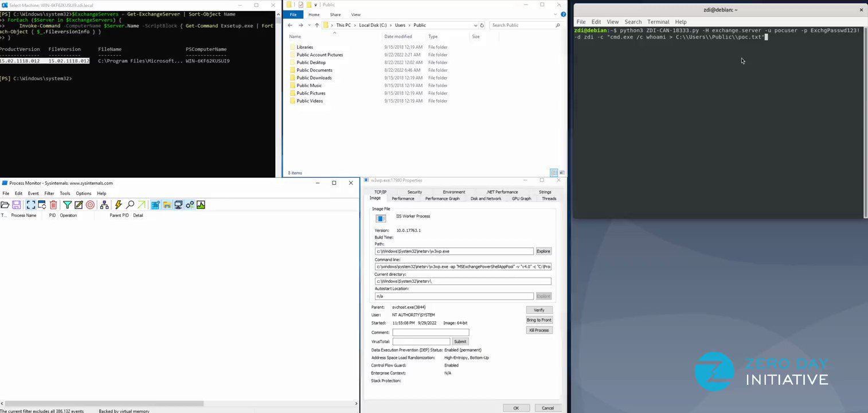Viewport: 868px width, 413px height.
Task: Show the Process Tree in Process Monitor
Action: click(105, 205)
